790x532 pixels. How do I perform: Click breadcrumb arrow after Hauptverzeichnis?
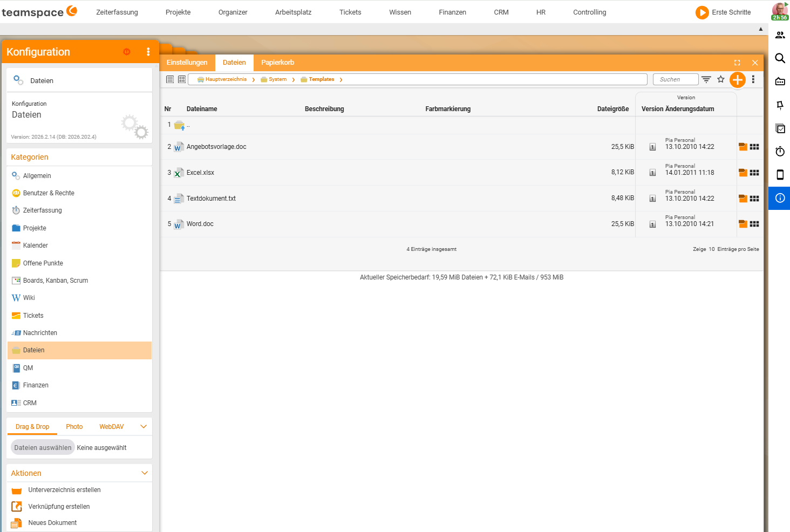[x=253, y=80]
